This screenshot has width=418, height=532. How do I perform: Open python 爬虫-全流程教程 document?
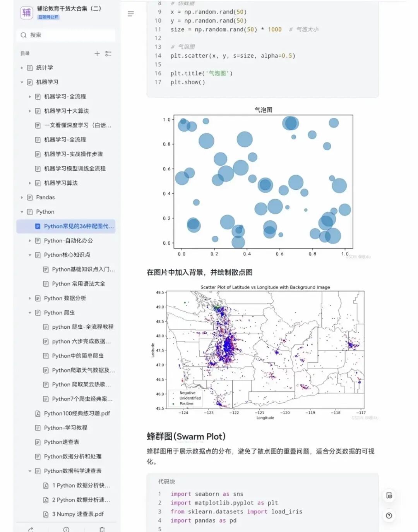(83, 327)
